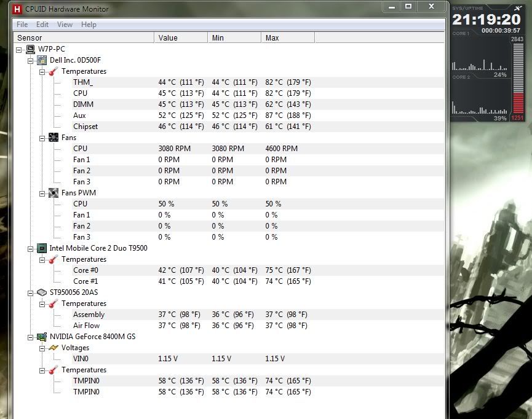Click the thermometer icon under Dell Inc. 0D500F
This screenshot has height=419, width=532.
coord(54,71)
